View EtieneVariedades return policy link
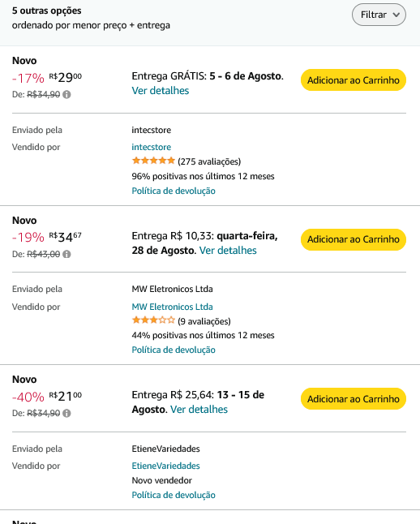Image resolution: width=420 pixels, height=524 pixels. pos(174,495)
